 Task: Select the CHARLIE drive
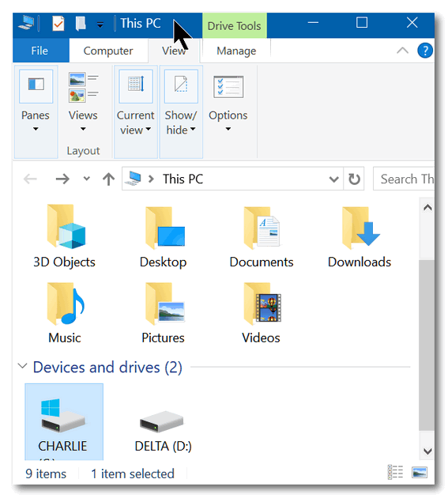64,422
